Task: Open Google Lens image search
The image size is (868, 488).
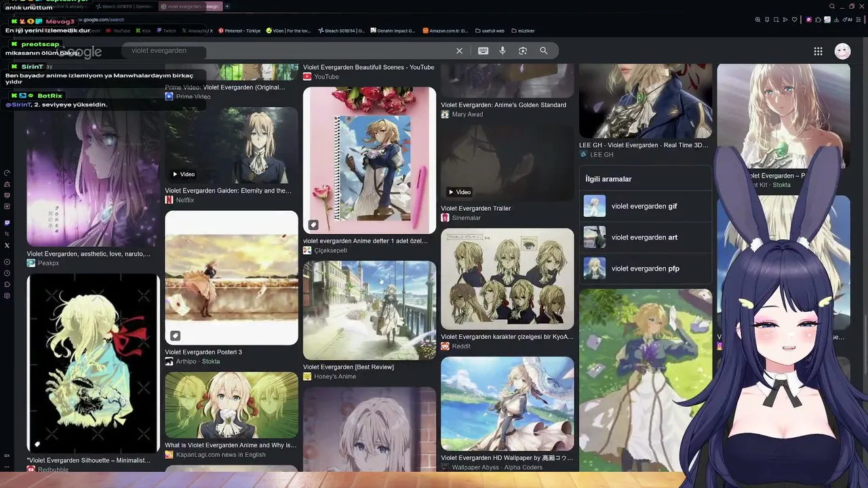Action: point(523,51)
